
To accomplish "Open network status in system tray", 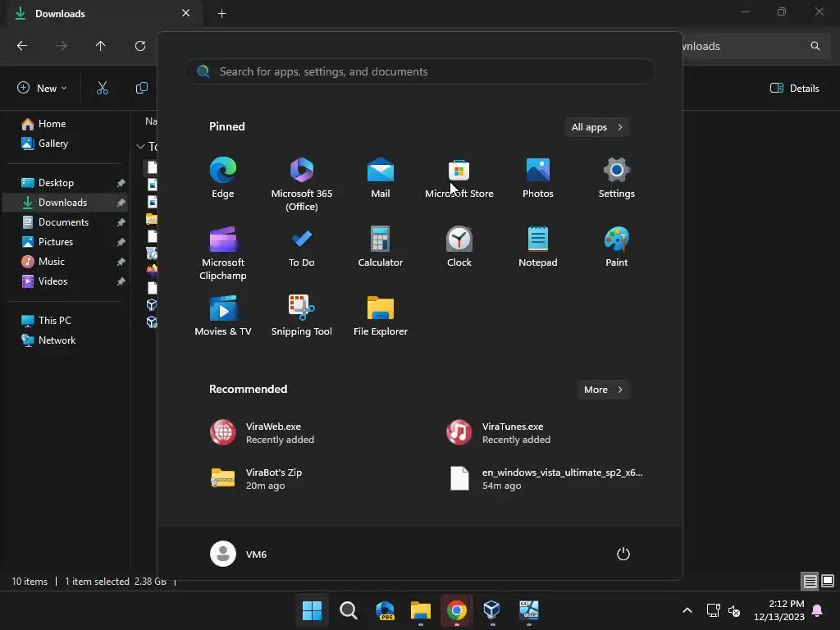I will [x=713, y=610].
